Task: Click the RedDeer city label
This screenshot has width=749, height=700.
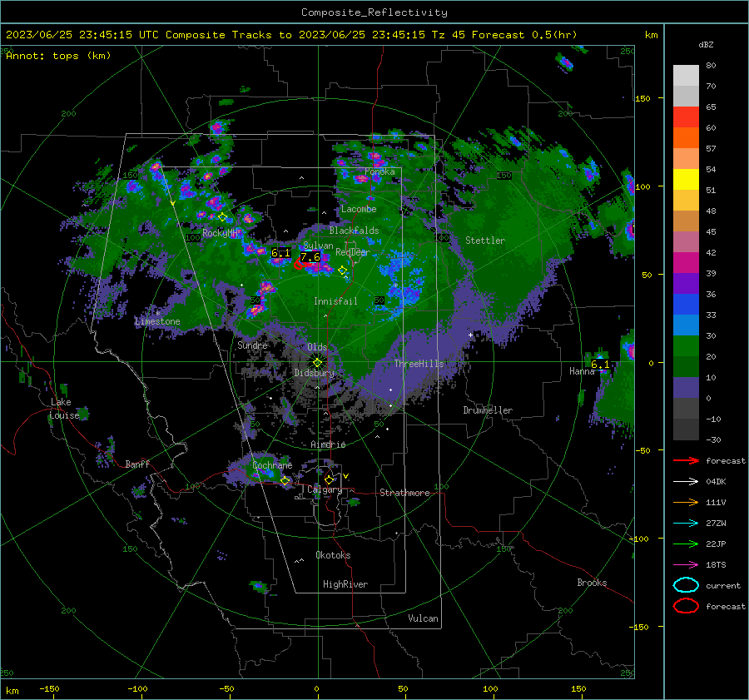Action: (353, 252)
